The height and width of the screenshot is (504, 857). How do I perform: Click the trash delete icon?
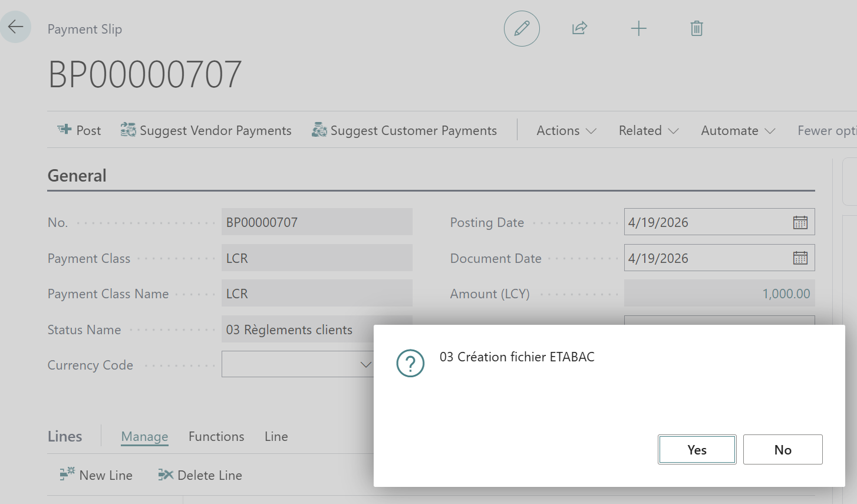696,28
